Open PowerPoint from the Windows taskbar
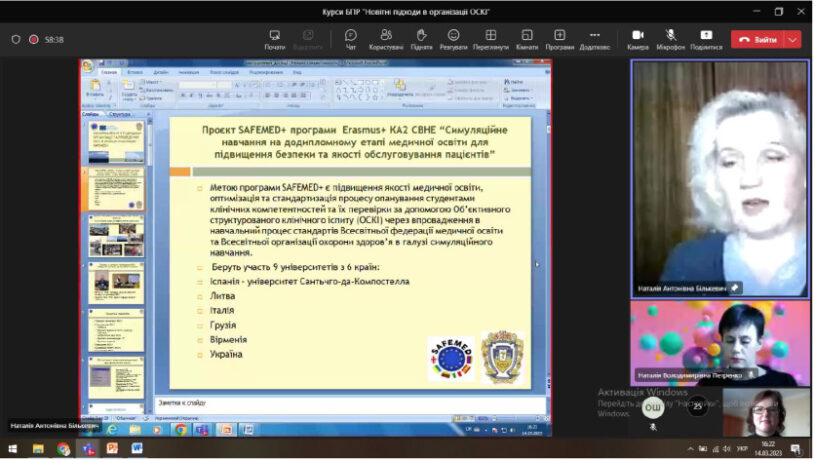The width and height of the screenshot is (815, 460). click(x=113, y=448)
